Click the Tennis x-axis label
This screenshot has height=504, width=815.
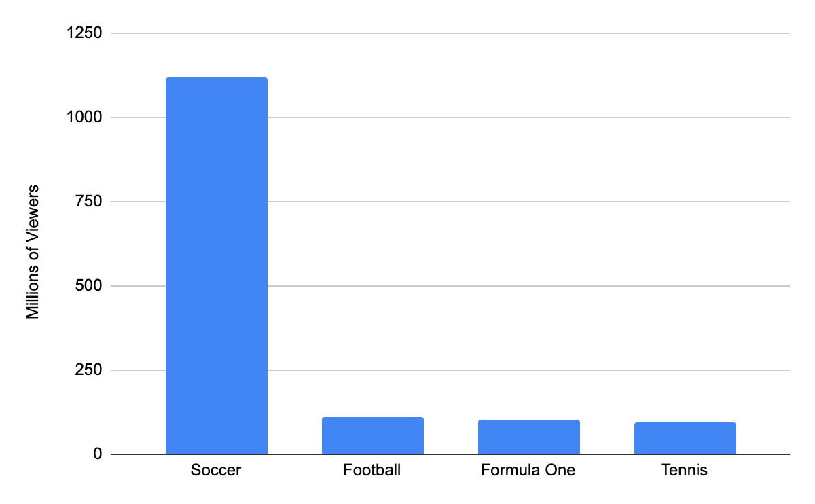point(685,470)
